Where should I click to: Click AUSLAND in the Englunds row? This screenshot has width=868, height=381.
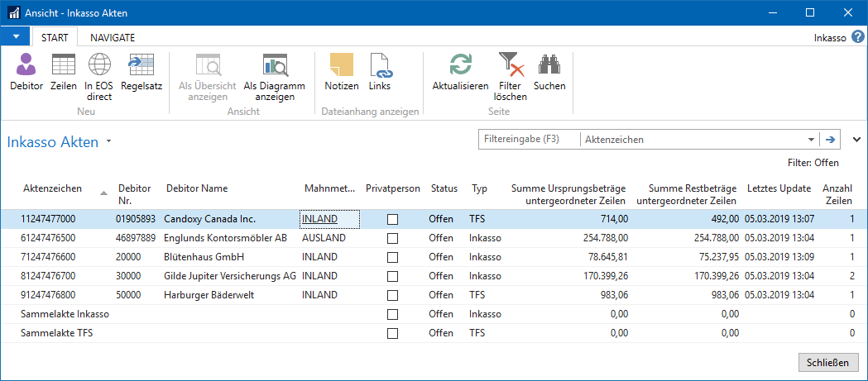[324, 238]
